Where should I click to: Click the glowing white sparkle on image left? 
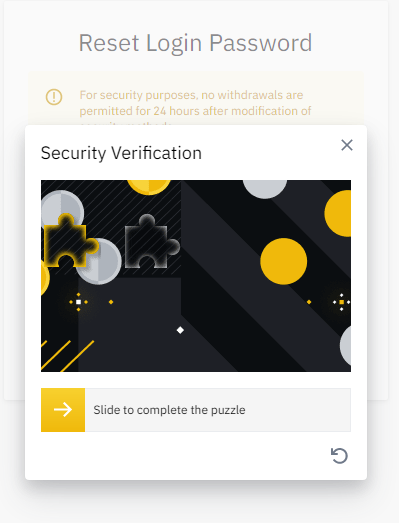pyautogui.click(x=78, y=302)
